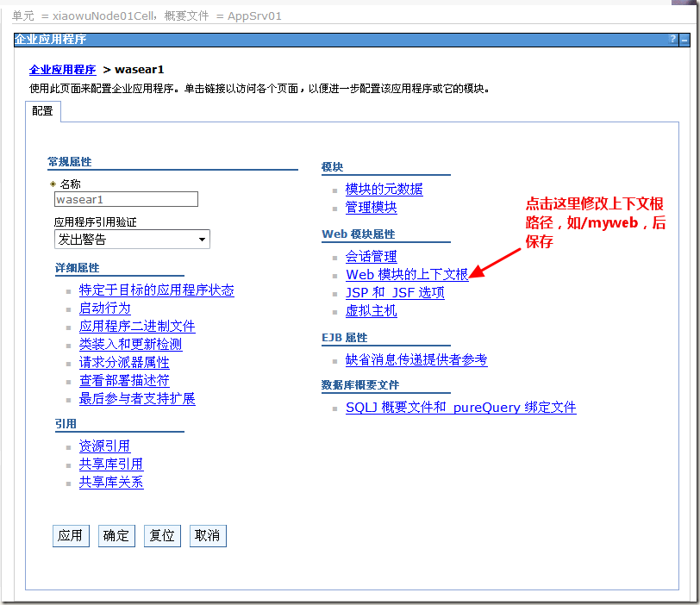The width and height of the screenshot is (700, 605).
Task: Switch to the 配置 tab
Action: coord(42,111)
